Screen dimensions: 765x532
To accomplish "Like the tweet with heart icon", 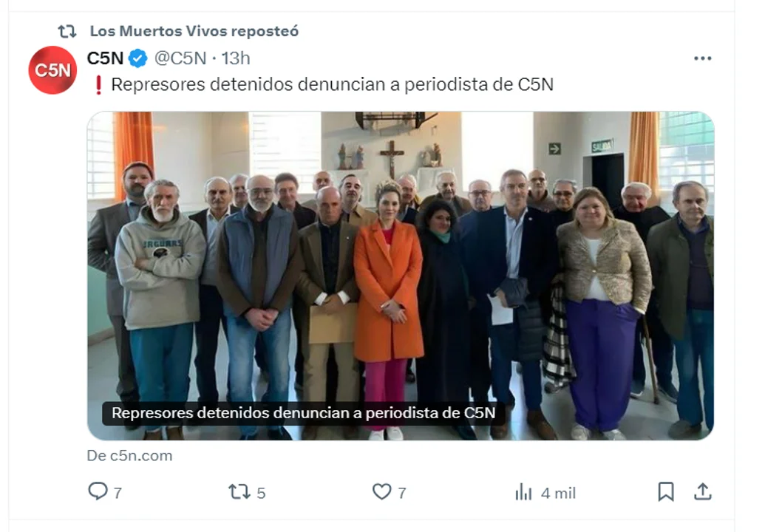I will click(381, 491).
